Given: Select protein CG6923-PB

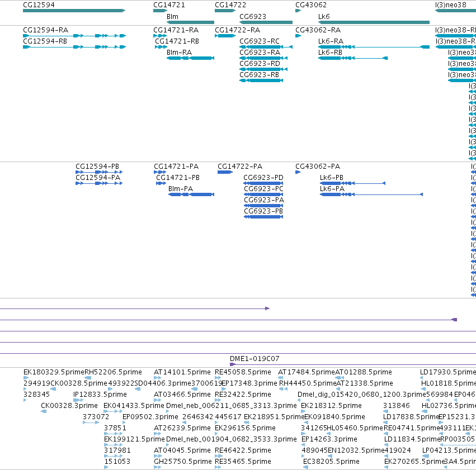Looking at the screenshot, I should click(263, 211).
